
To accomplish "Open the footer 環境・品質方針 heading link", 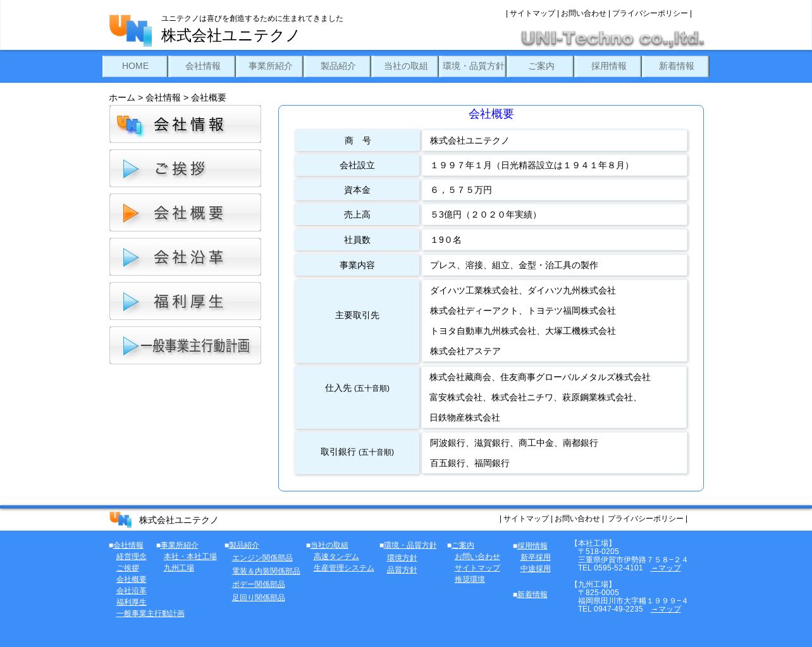I will point(410,545).
